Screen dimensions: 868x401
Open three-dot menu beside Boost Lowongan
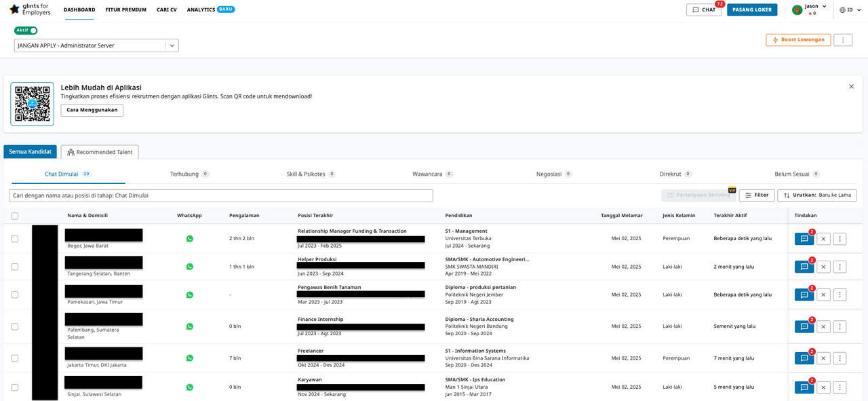[842, 40]
